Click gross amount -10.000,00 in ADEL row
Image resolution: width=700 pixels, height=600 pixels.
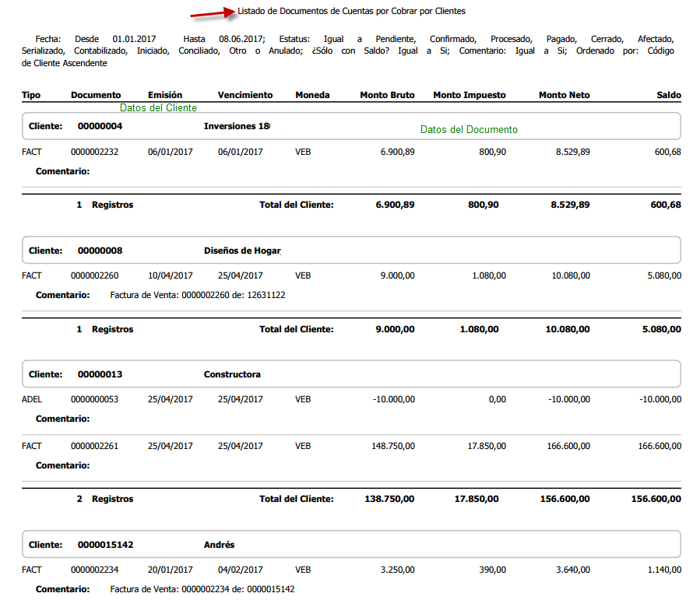click(x=394, y=400)
